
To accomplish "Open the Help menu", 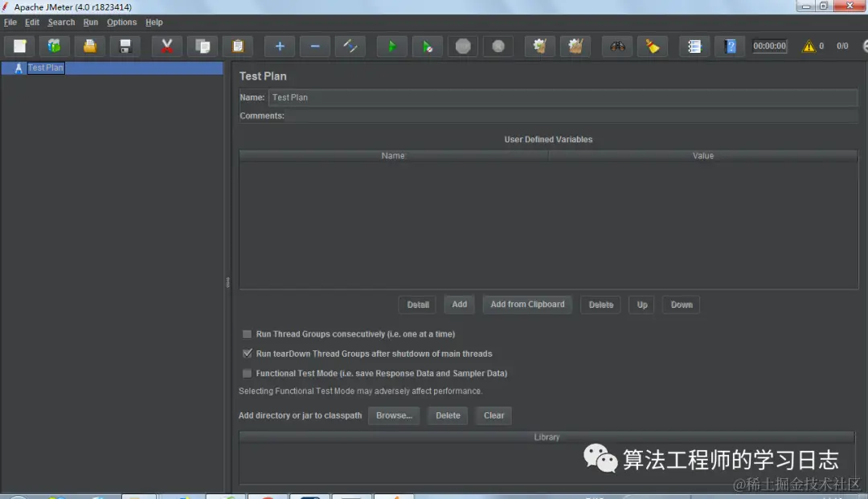I will coord(154,22).
